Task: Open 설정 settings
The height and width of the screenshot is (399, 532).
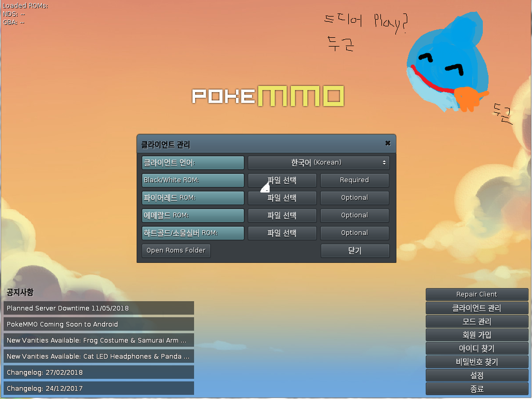Action: pyautogui.click(x=477, y=375)
